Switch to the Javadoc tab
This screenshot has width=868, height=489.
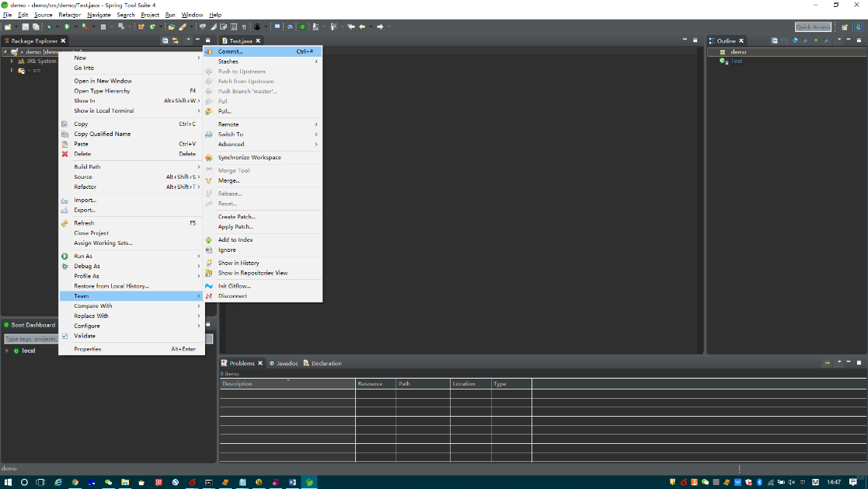(x=284, y=363)
